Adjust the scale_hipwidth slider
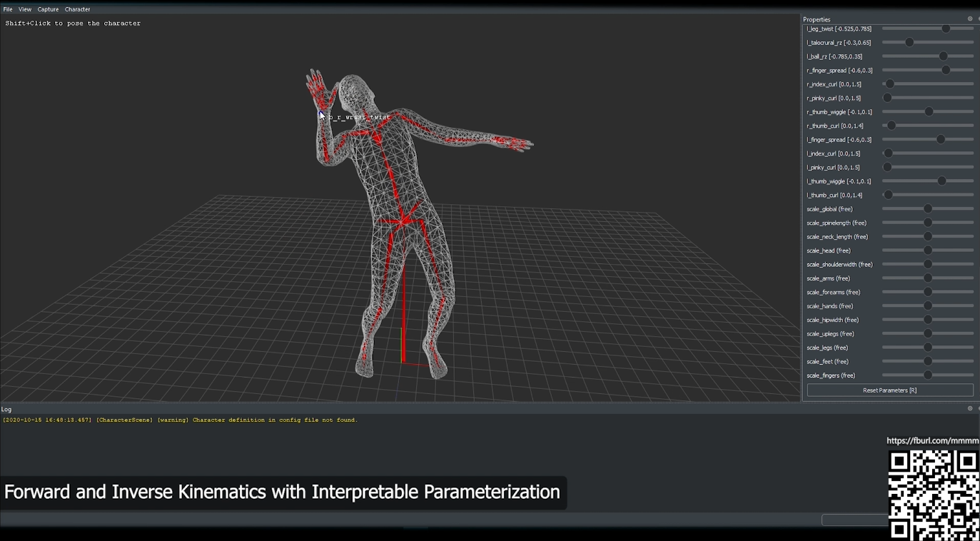 pos(927,319)
